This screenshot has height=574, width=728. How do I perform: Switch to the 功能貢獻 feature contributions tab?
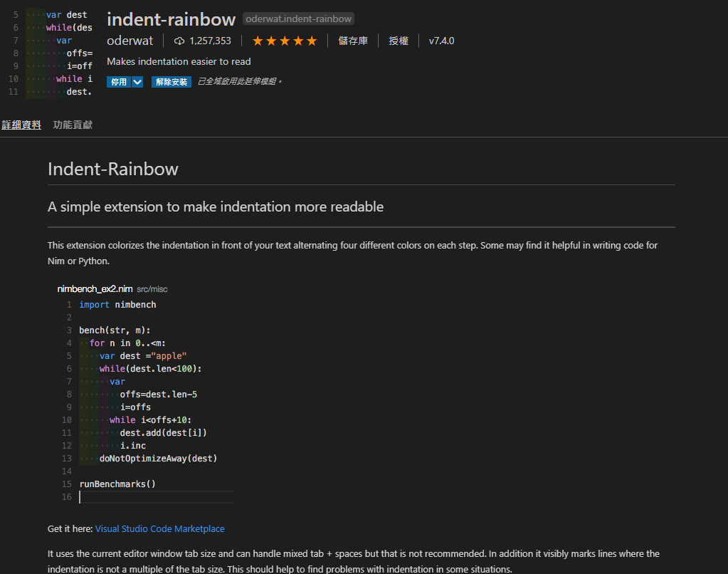[73, 125]
